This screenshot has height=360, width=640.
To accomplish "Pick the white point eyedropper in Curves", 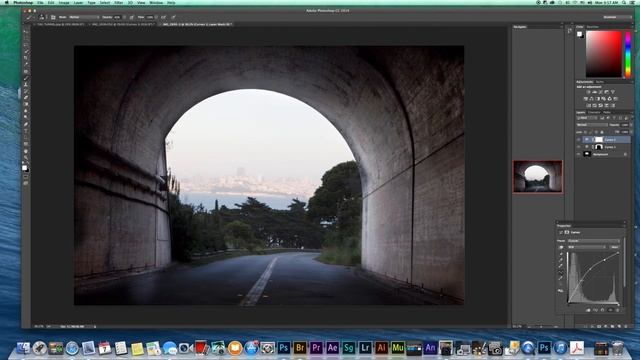I will [561, 266].
